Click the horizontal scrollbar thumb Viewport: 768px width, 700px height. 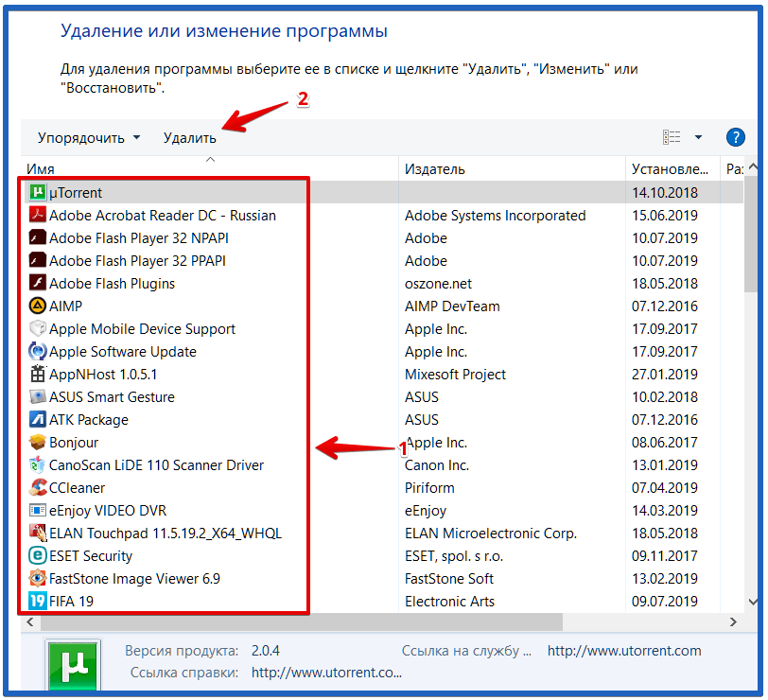302,622
